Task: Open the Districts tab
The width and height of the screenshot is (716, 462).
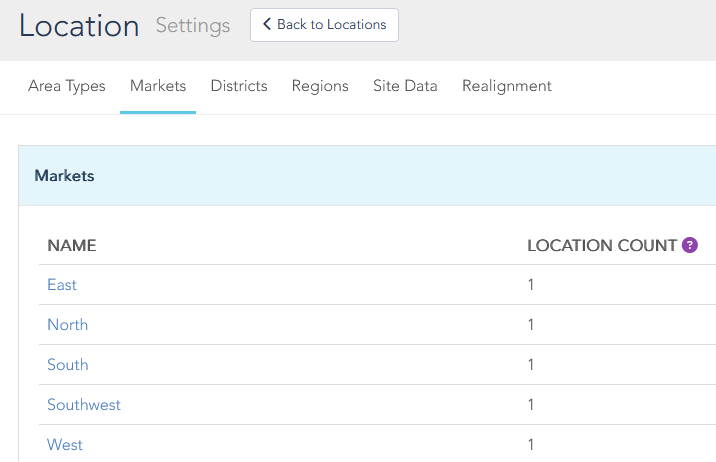Action: [239, 86]
